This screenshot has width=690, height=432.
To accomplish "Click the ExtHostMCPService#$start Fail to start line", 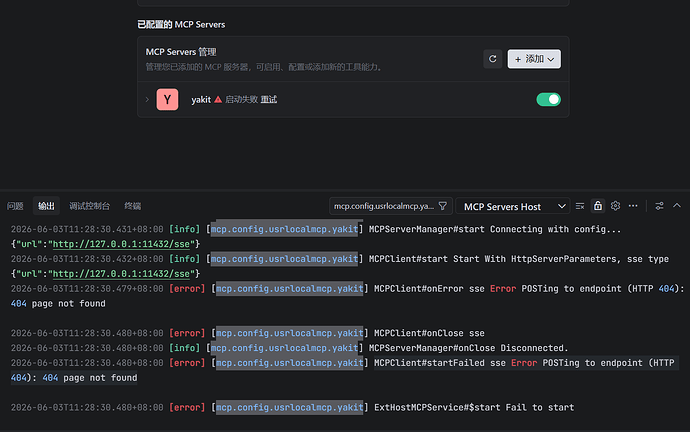I will coord(292,407).
